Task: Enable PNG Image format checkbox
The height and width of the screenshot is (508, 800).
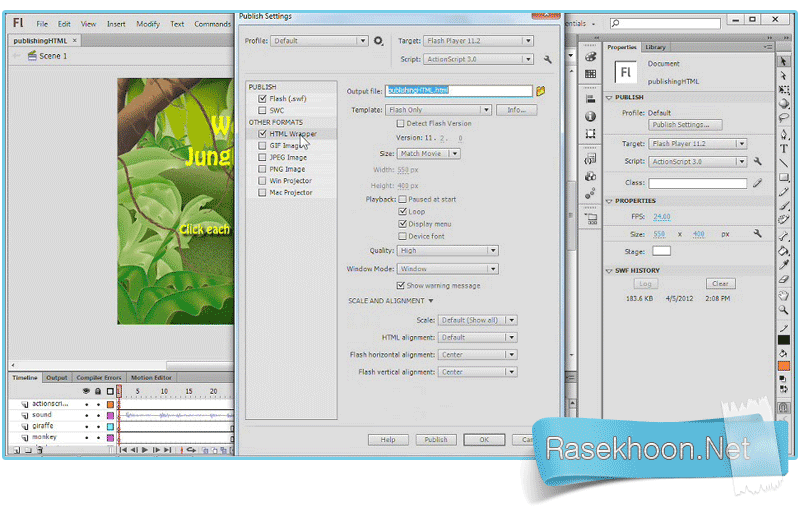Action: point(262,169)
